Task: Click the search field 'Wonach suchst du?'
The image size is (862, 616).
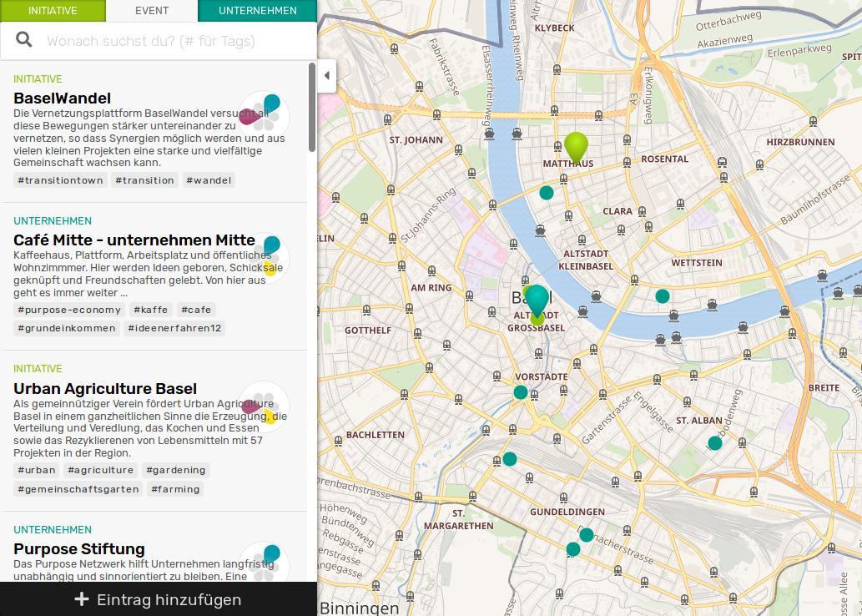Action: click(x=167, y=41)
